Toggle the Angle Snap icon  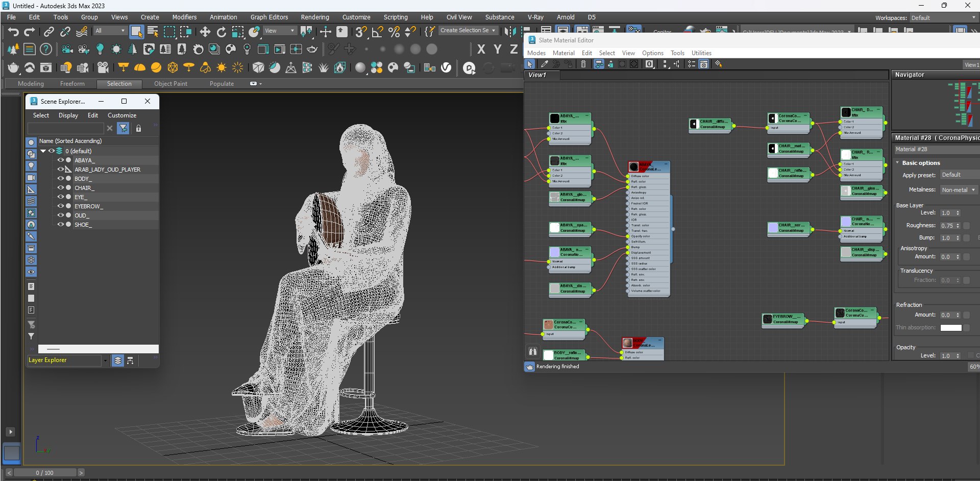click(x=378, y=32)
